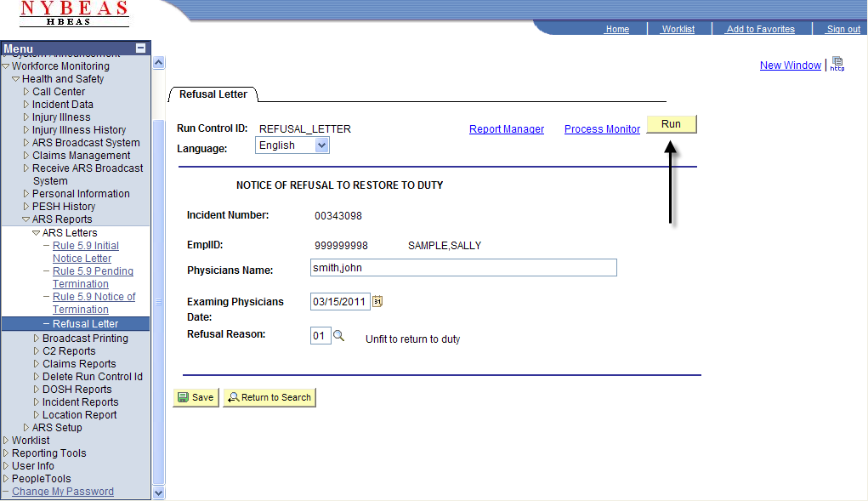Open page in New Window
This screenshot has height=501, width=868.
(x=791, y=65)
